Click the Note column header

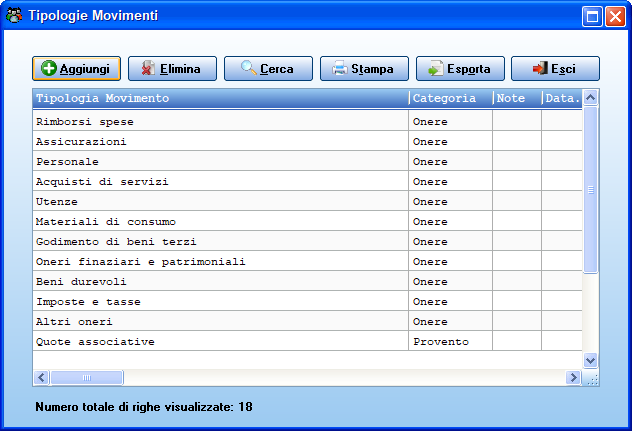click(518, 98)
